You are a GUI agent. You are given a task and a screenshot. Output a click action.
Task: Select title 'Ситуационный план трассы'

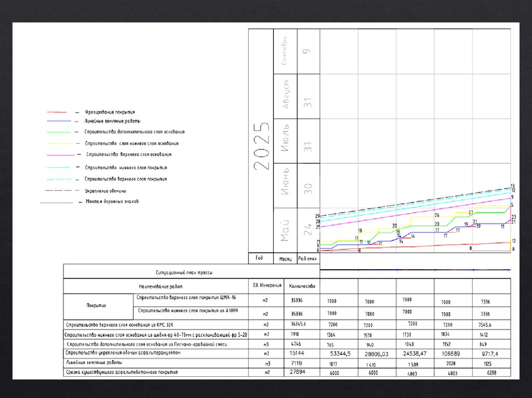(x=184, y=272)
